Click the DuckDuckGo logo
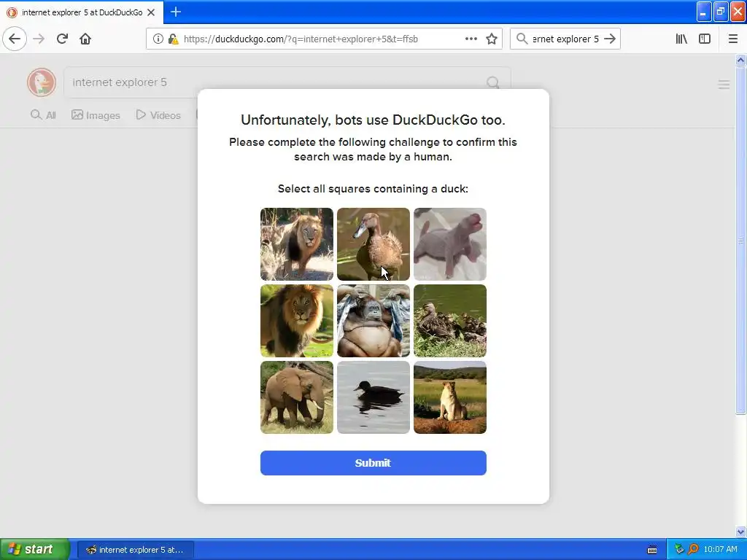This screenshot has width=747, height=560. pos(42,82)
